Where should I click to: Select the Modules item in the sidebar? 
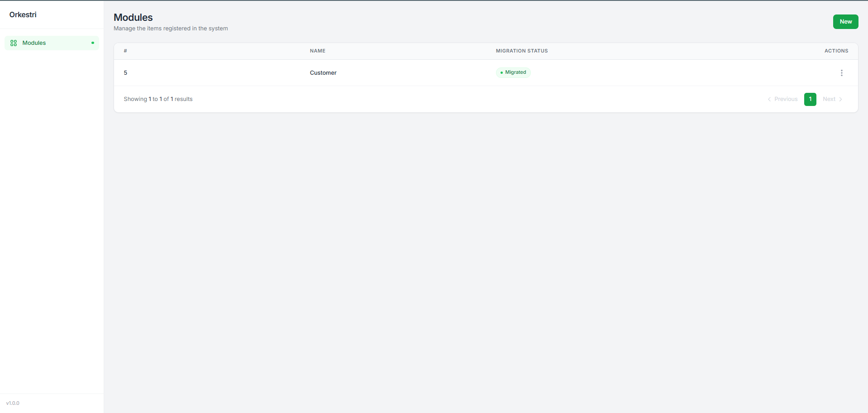[x=34, y=43]
